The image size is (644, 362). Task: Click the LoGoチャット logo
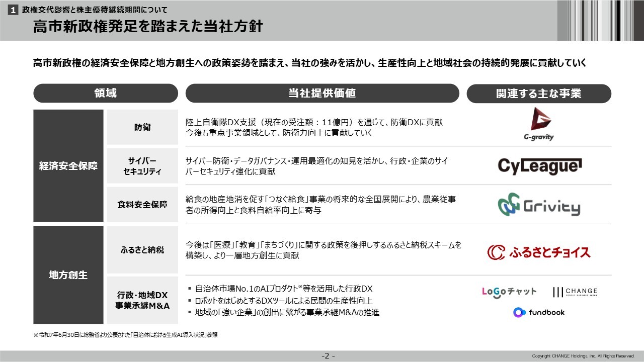509,292
